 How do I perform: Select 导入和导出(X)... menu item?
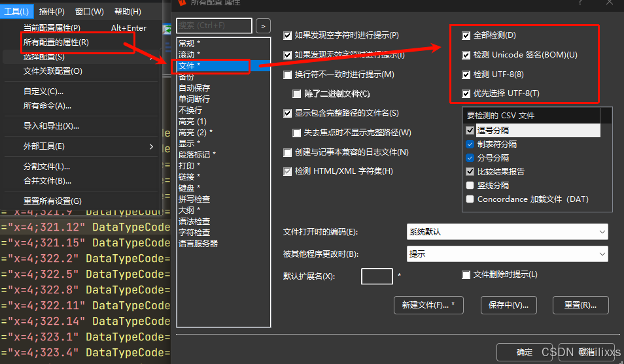[x=81, y=126]
